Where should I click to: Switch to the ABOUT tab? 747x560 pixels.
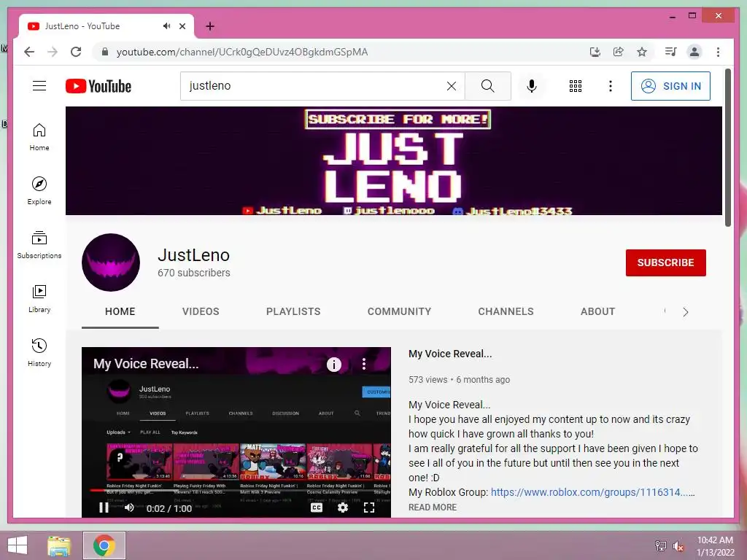point(597,311)
